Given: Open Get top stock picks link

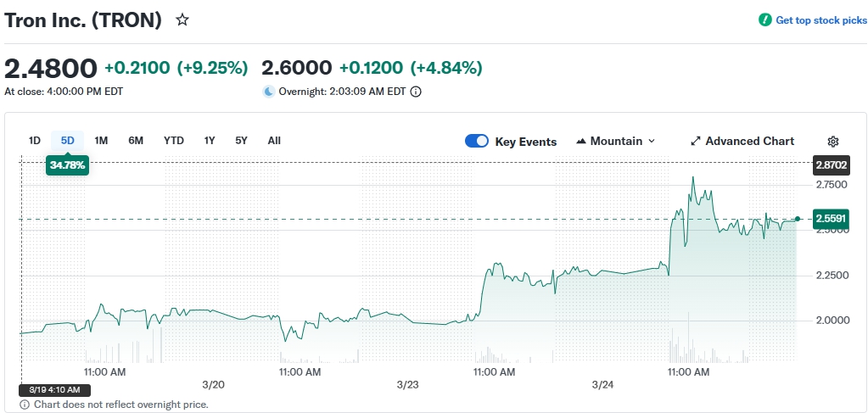Looking at the screenshot, I should [x=821, y=20].
